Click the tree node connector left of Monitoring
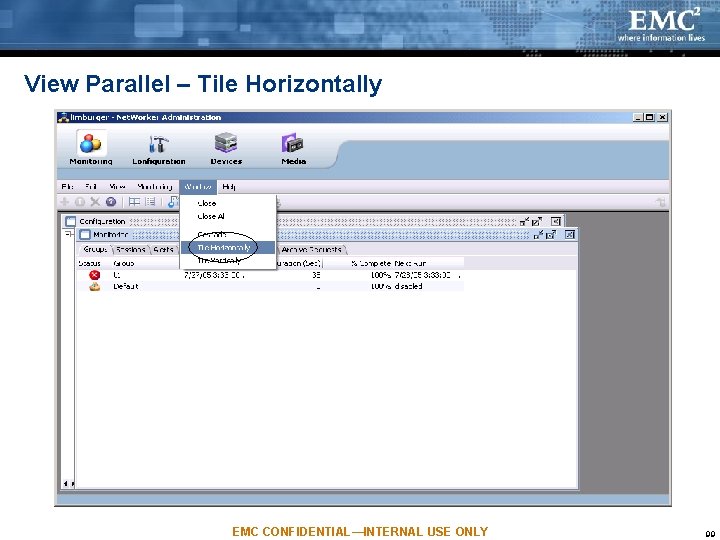 (68, 235)
